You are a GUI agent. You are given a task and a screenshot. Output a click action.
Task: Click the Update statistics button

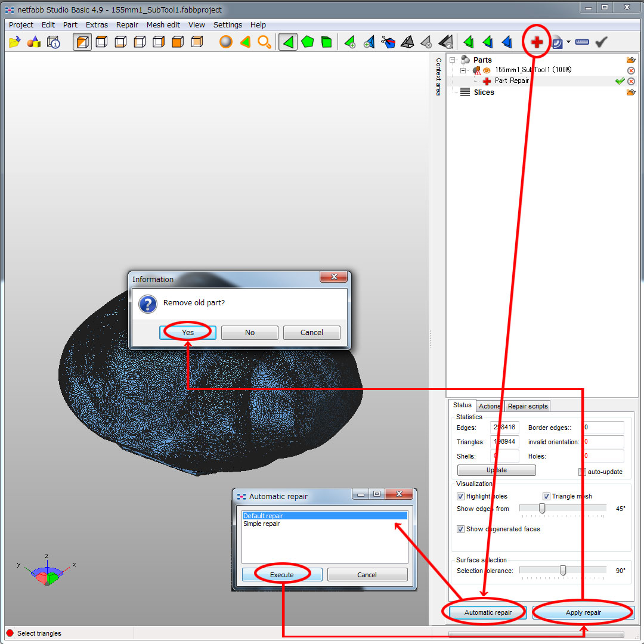pyautogui.click(x=496, y=470)
